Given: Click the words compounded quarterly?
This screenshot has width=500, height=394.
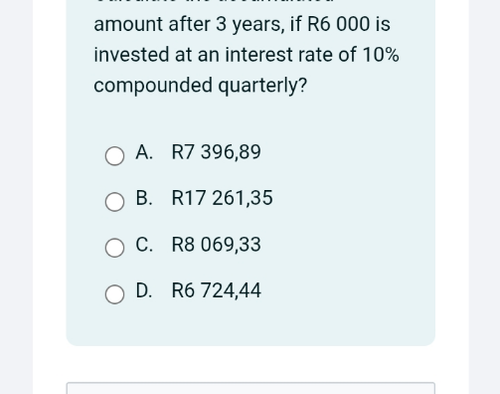Looking at the screenshot, I should click(x=200, y=86).
